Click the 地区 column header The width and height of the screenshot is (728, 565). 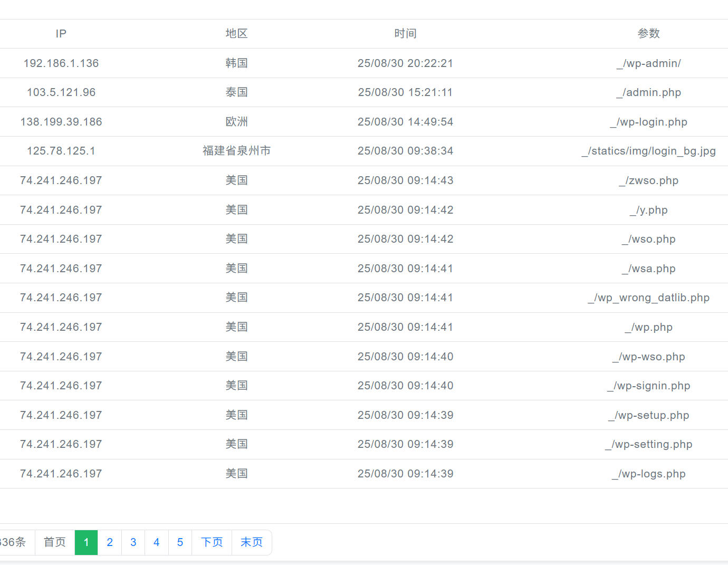[236, 33]
